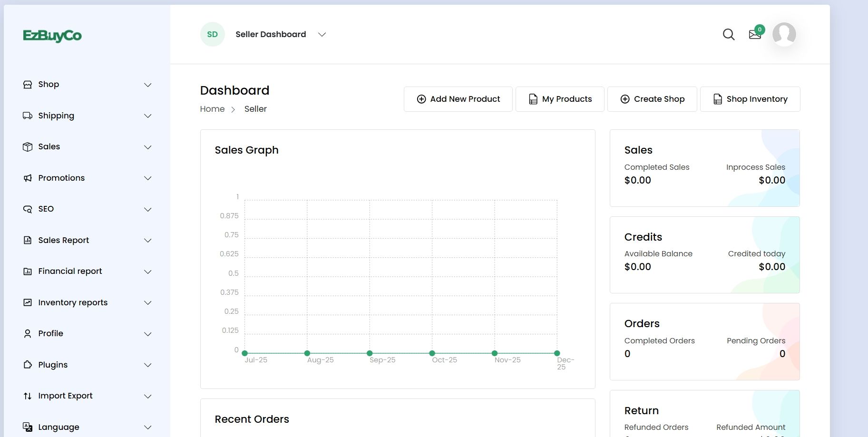The image size is (868, 437).
Task: Open the messages envelope icon
Action: tap(755, 35)
